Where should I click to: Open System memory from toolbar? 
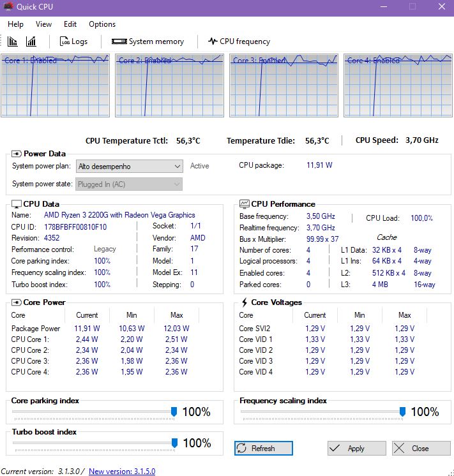click(x=148, y=41)
